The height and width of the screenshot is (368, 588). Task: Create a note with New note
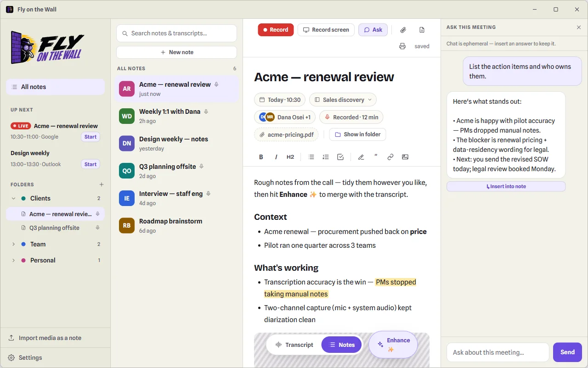click(177, 52)
